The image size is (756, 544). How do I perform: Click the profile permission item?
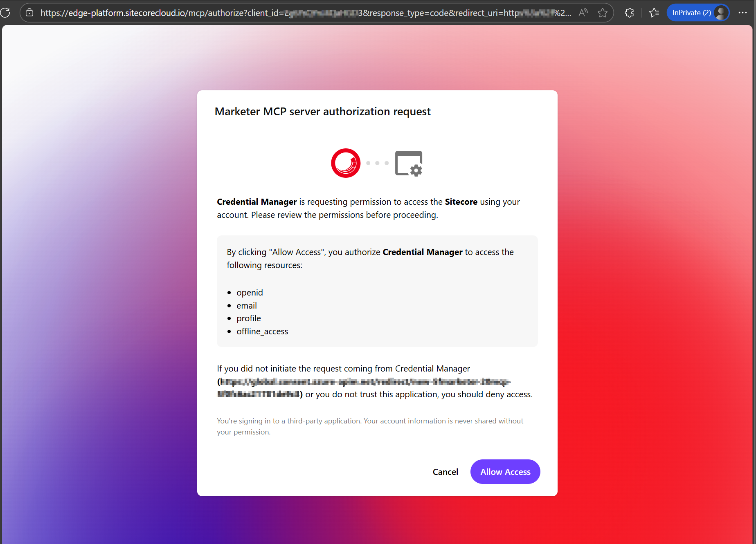click(x=248, y=318)
